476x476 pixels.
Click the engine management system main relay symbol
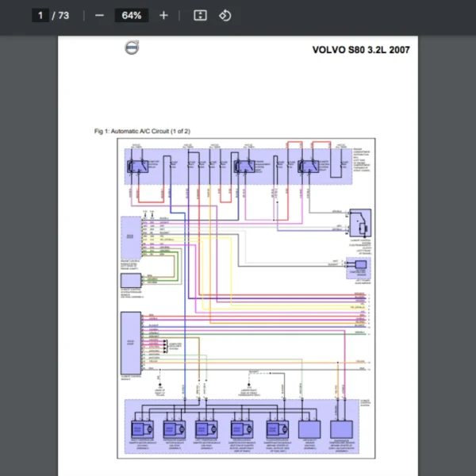click(244, 167)
